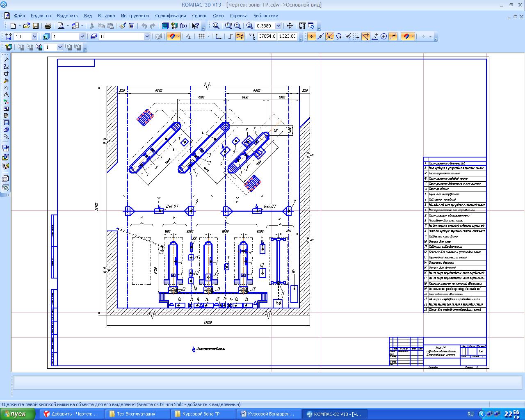The height and width of the screenshot is (420, 525).
Task: Open a file using the folder icon
Action: point(26,25)
